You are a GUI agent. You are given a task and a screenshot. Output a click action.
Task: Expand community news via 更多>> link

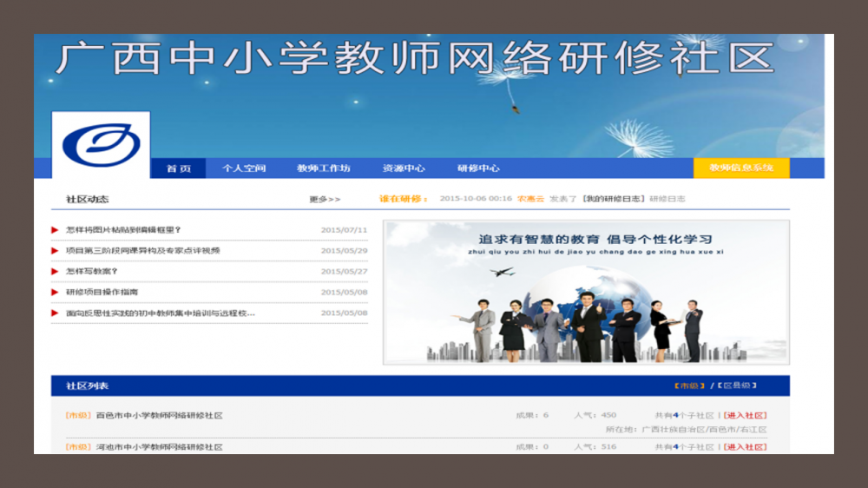click(325, 200)
